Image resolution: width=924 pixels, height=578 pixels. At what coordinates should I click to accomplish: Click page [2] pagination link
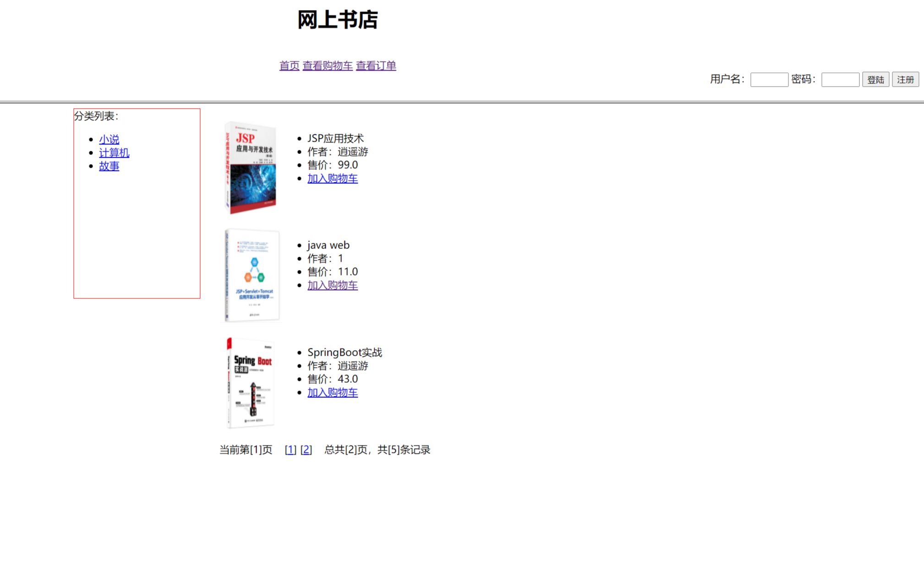(x=306, y=450)
